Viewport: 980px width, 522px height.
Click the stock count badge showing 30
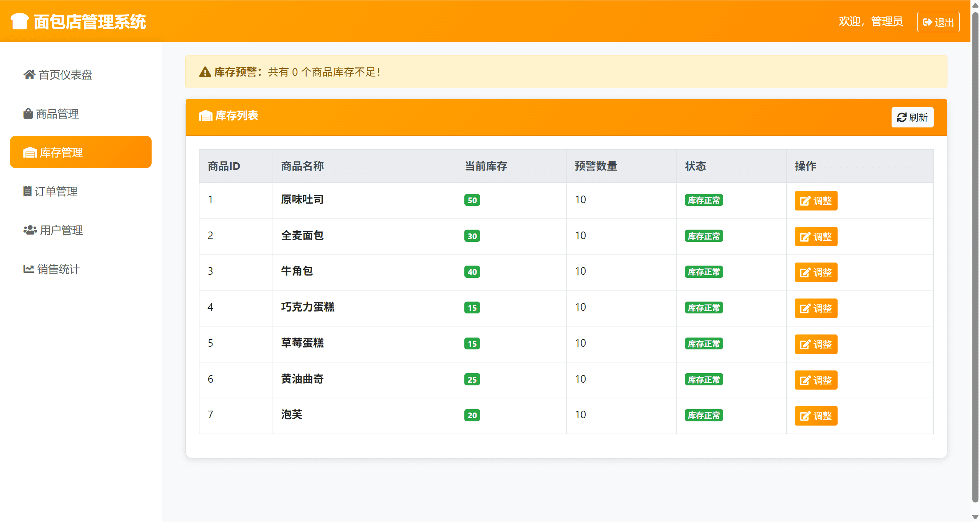(x=472, y=236)
